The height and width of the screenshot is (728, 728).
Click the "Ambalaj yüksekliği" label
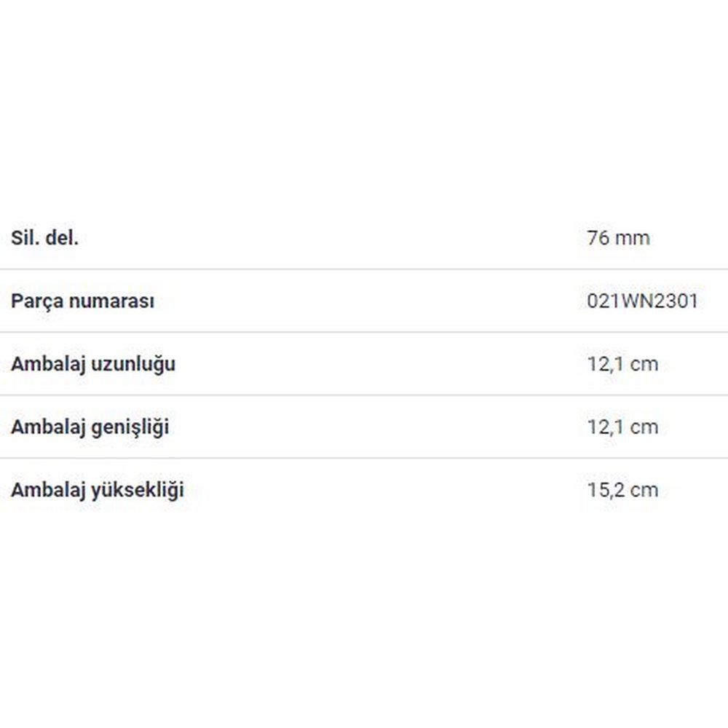tap(98, 490)
